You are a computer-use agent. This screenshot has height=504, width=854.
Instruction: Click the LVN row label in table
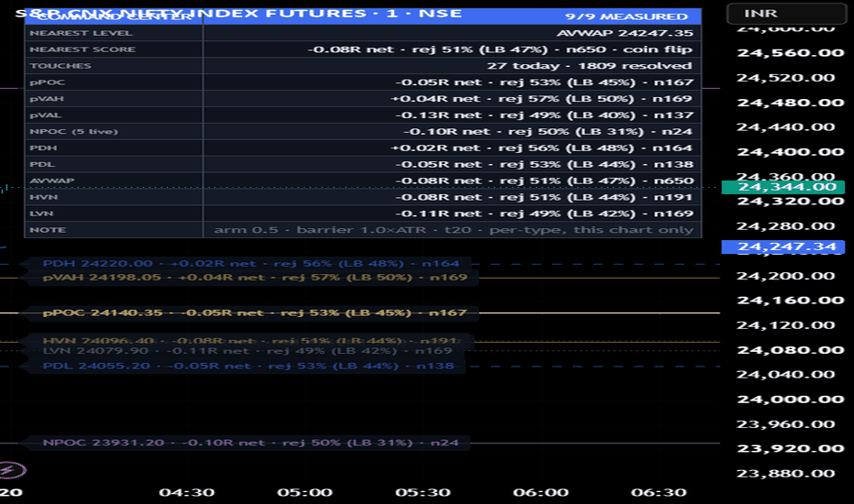pos(41,213)
